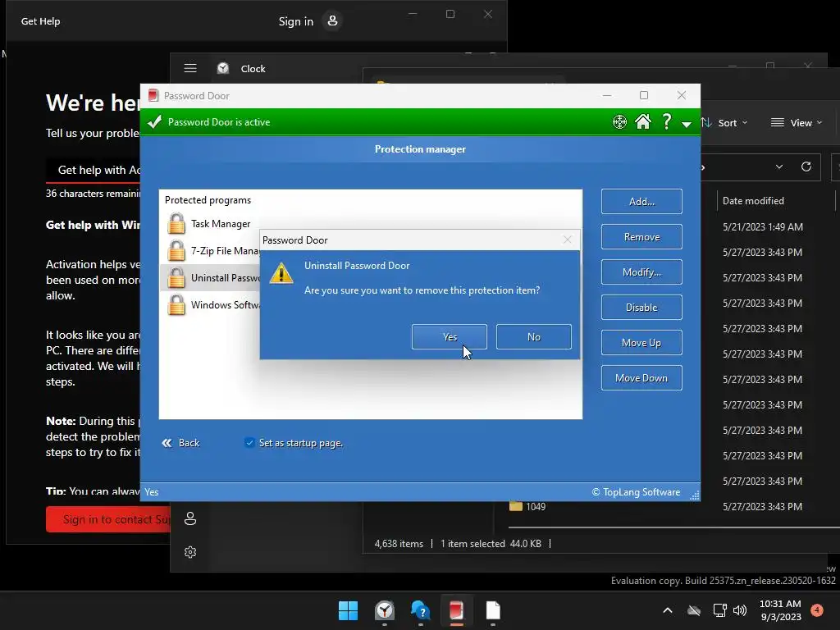
Task: Open the blank document taskbar icon
Action: pyautogui.click(x=492, y=610)
